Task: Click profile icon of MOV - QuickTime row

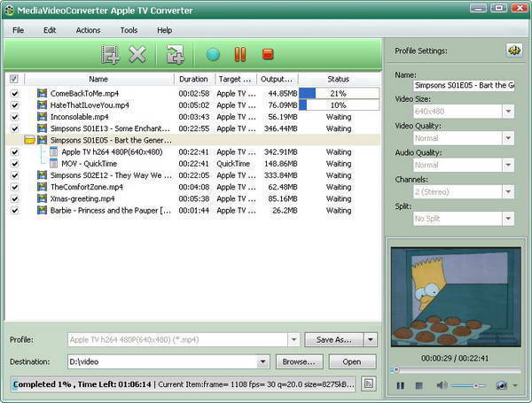Action: [53, 163]
